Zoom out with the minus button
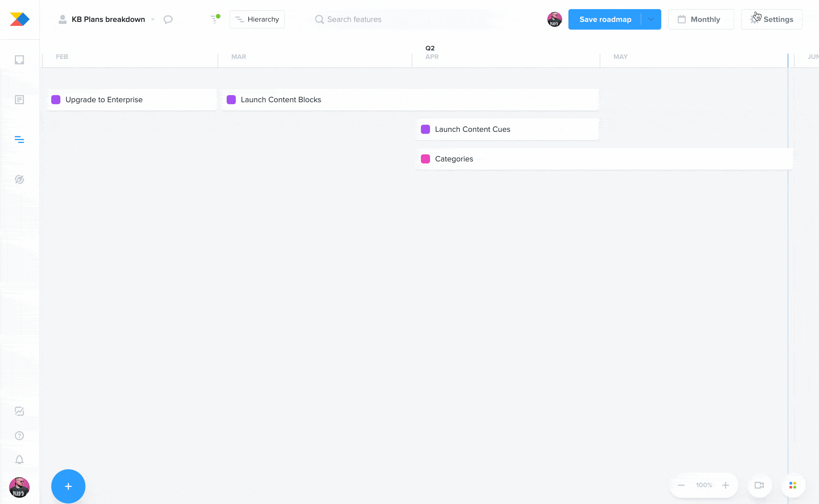 pyautogui.click(x=681, y=485)
